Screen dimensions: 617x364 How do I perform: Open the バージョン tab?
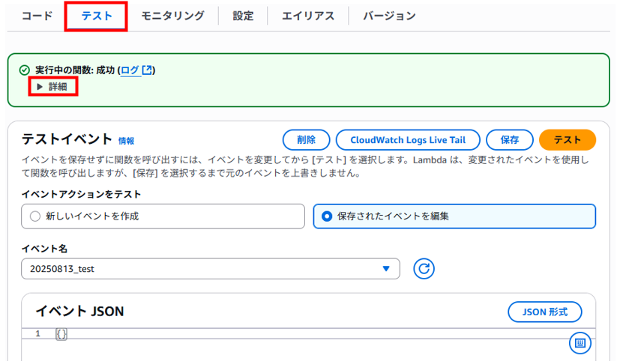[x=389, y=16]
